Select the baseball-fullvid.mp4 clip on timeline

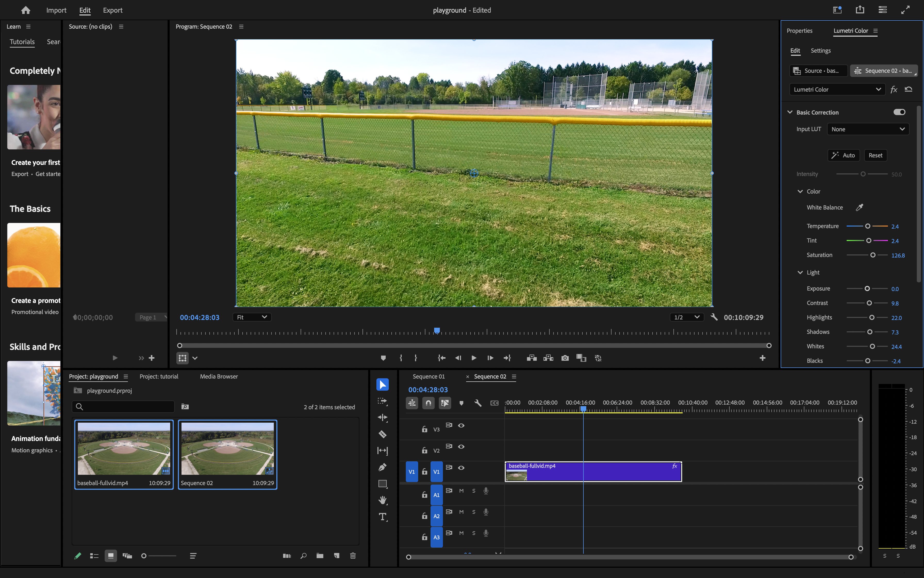pos(593,472)
